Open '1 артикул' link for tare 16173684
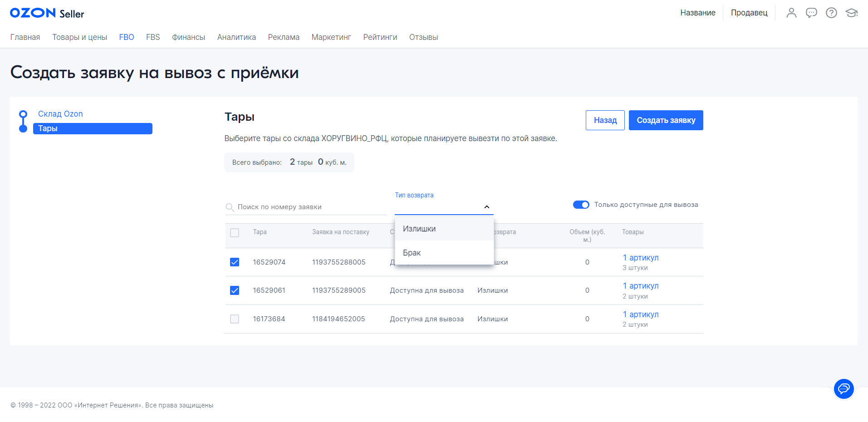Viewport: 868px width, 422px height. (641, 314)
